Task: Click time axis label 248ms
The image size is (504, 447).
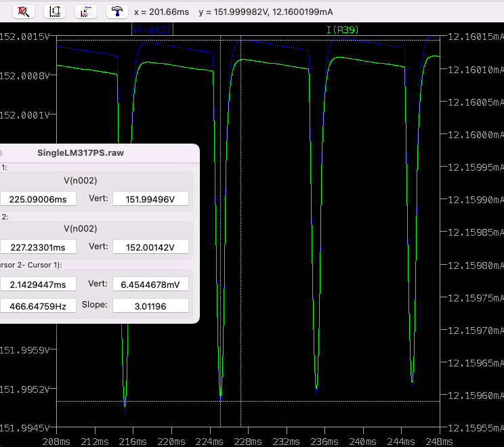Action: (440, 442)
